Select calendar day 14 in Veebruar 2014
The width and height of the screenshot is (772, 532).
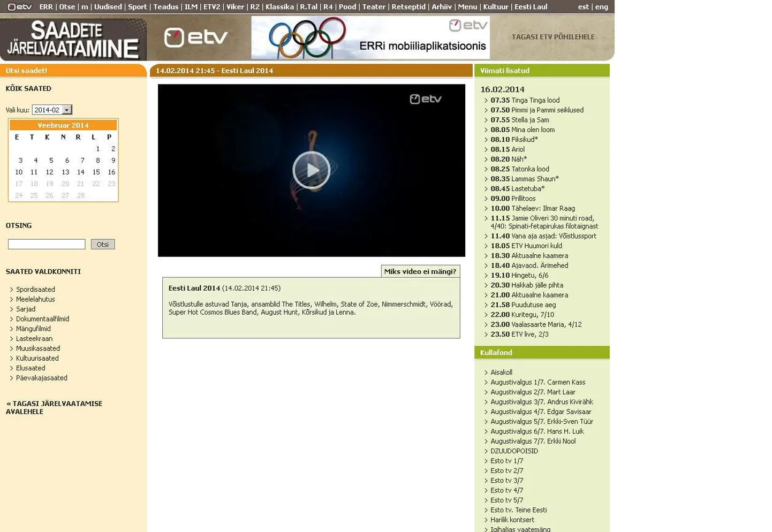[x=81, y=172]
